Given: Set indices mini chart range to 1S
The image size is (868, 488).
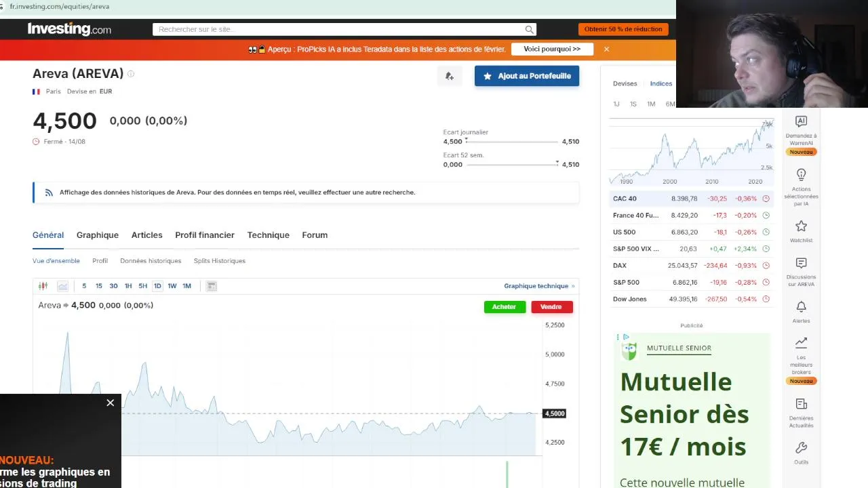Looking at the screenshot, I should (x=633, y=104).
